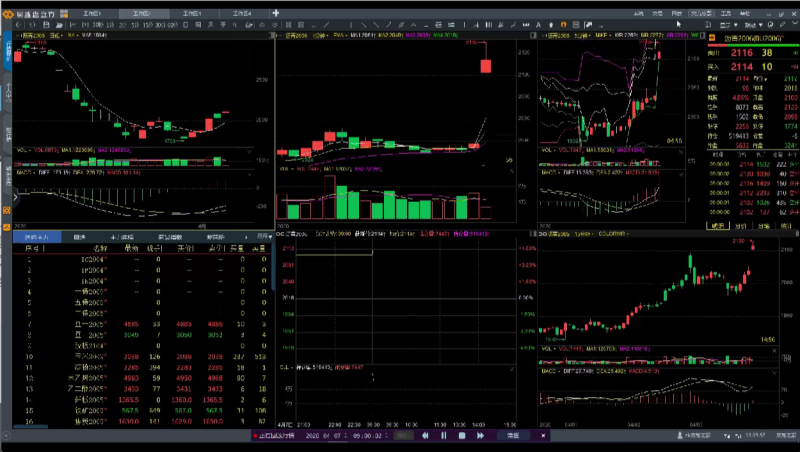Select row 10 in the contract quote list

coord(100,356)
